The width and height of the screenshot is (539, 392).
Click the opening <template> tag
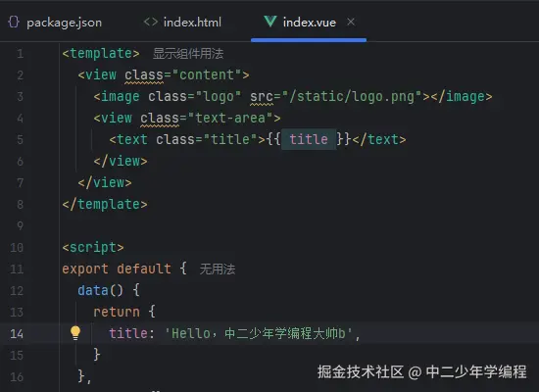pyautogui.click(x=101, y=53)
